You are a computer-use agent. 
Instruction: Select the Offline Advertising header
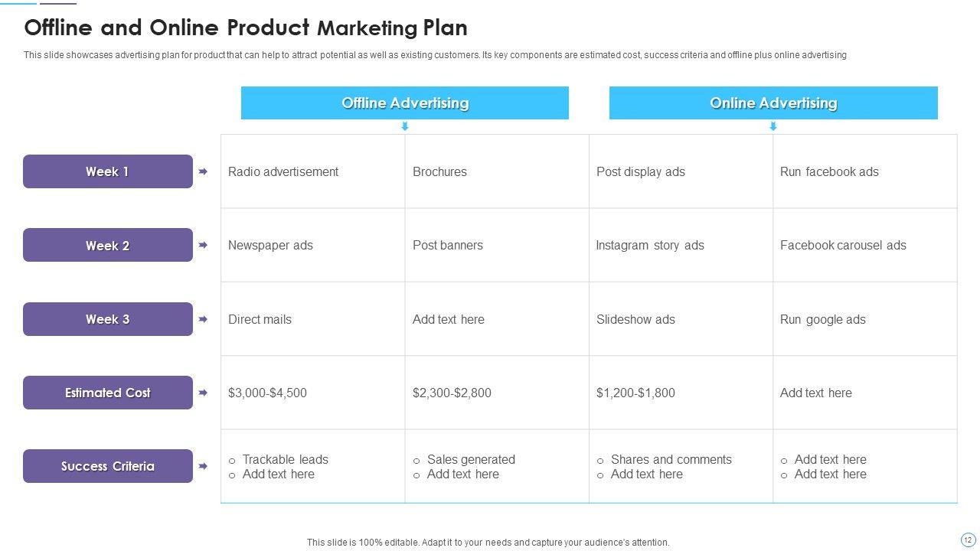(405, 103)
